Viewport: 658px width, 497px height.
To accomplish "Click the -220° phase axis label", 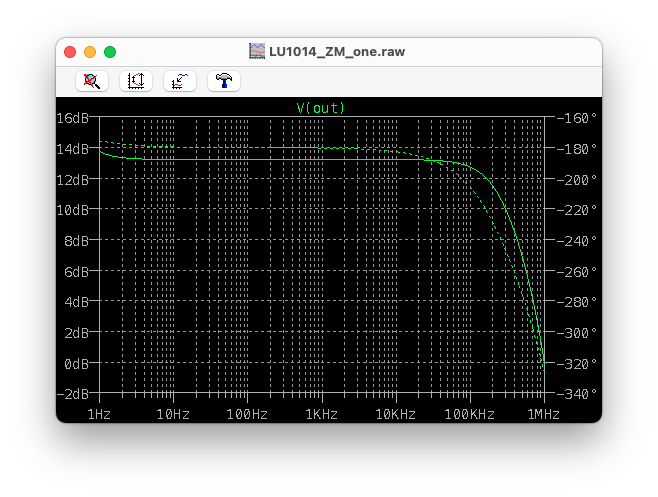I will [577, 210].
